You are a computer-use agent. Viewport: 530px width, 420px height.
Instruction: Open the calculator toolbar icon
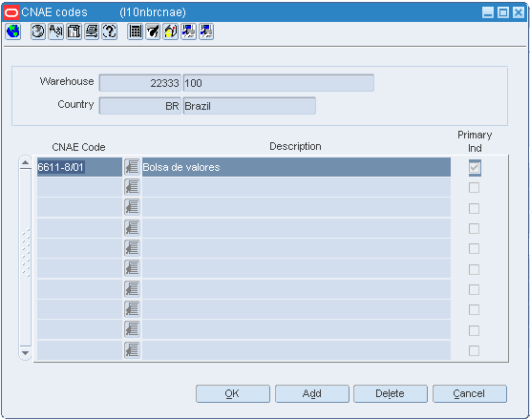click(x=136, y=31)
